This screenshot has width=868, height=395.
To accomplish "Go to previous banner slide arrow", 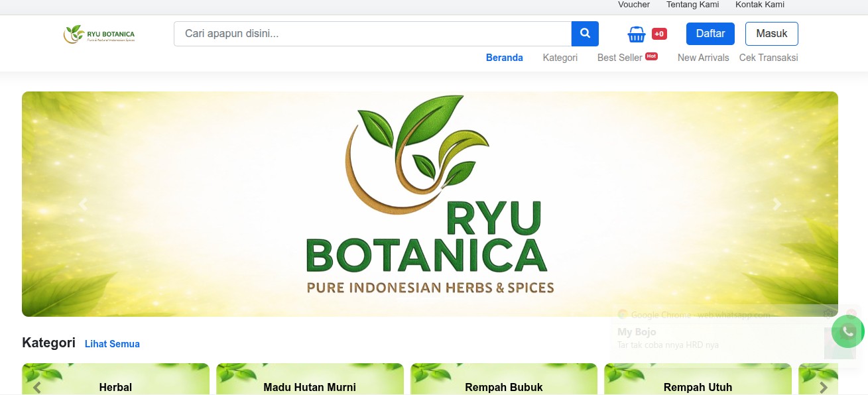I will (83, 204).
